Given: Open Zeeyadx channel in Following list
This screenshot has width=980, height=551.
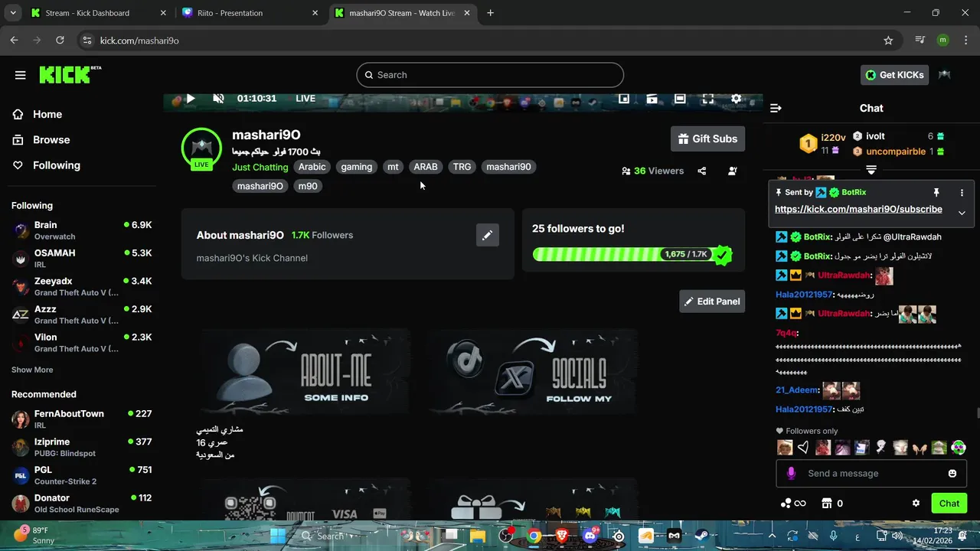Looking at the screenshot, I should pos(80,287).
